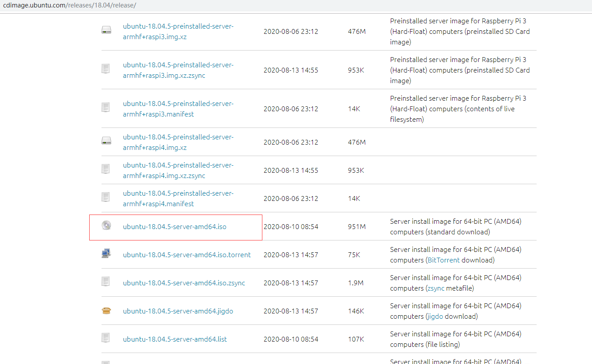Click the date of raspi3.manifest
Viewport: 592px width, 364px height.
pos(291,109)
